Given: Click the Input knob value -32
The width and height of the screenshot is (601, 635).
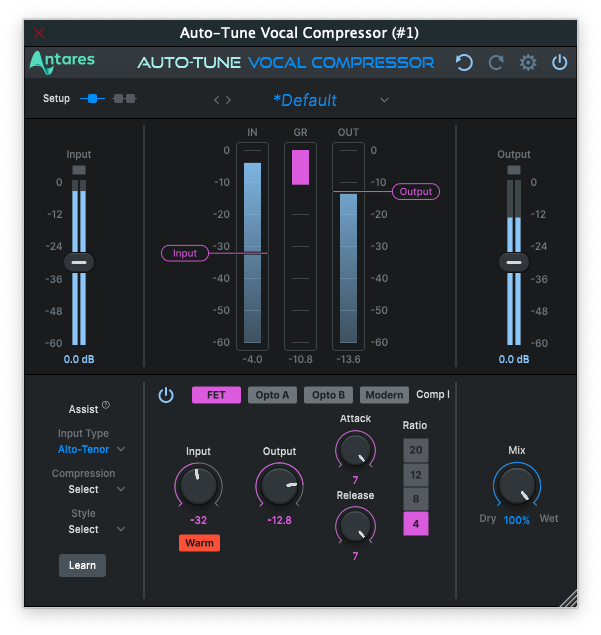Looking at the screenshot, I should [198, 520].
